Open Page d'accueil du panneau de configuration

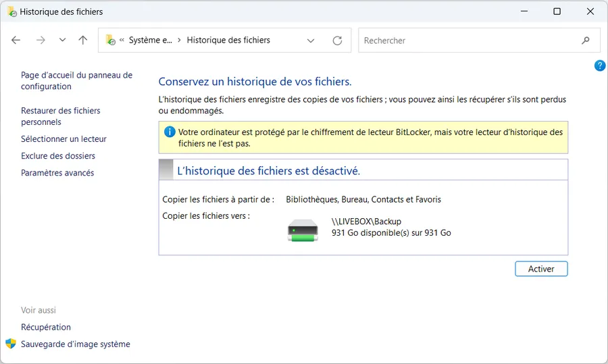(x=76, y=81)
